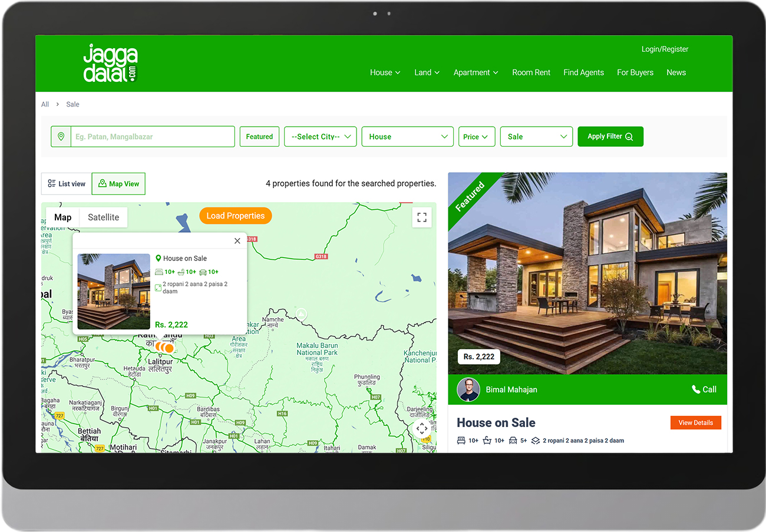Viewport: 766px width, 532px height.
Task: Click the View Details button
Action: [695, 423]
